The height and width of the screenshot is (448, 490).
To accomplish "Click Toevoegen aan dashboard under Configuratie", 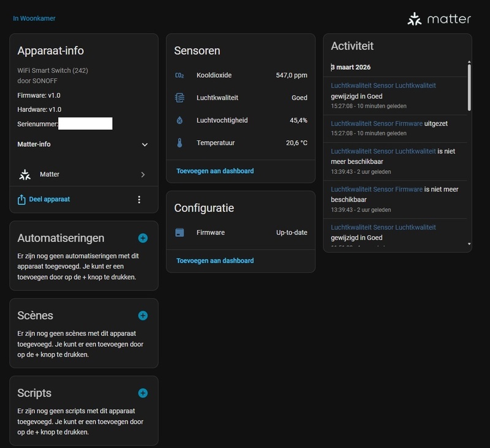I will (x=214, y=260).
